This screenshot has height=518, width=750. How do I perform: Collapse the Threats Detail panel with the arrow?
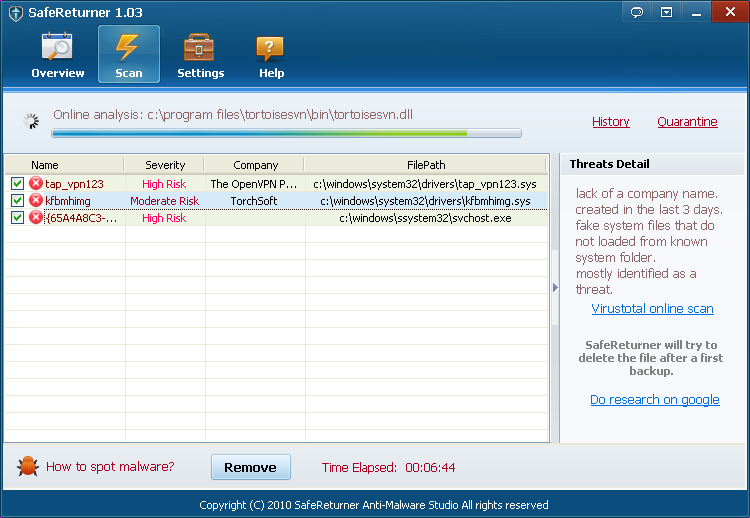[x=555, y=289]
